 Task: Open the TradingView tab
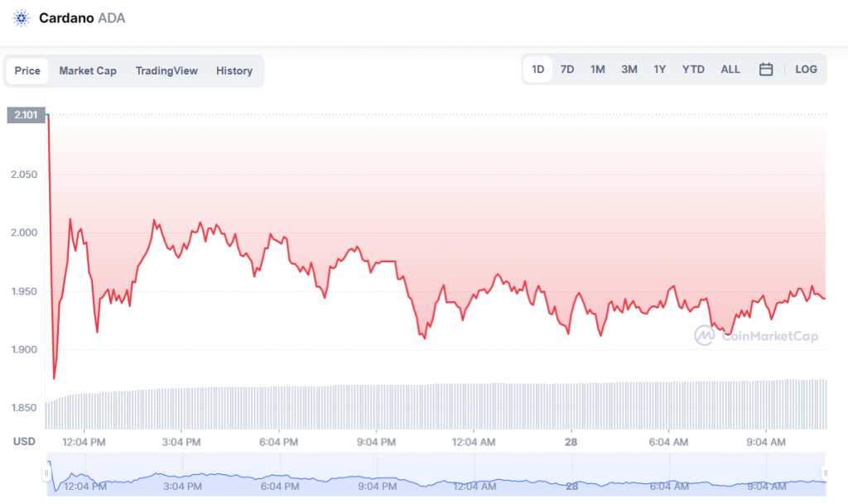pos(166,71)
